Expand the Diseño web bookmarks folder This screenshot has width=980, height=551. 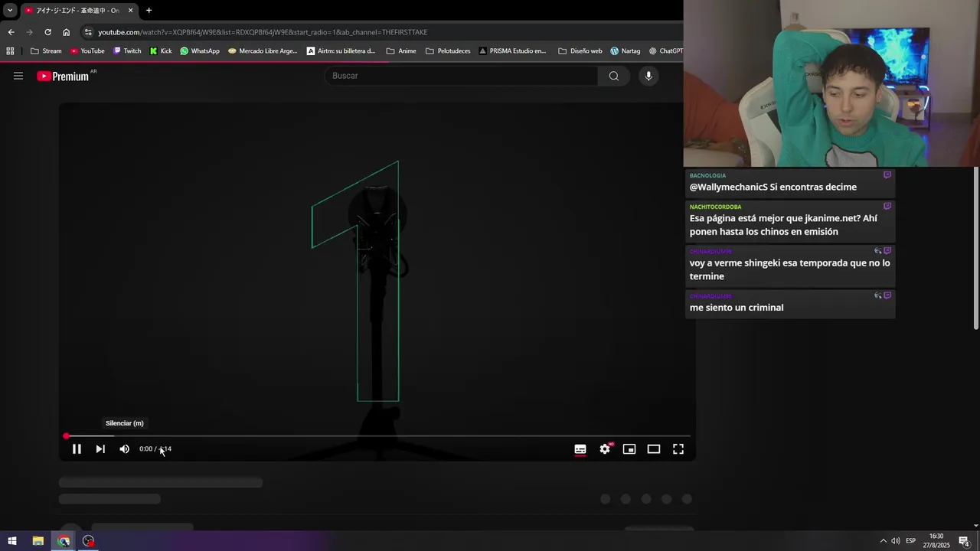tap(580, 51)
